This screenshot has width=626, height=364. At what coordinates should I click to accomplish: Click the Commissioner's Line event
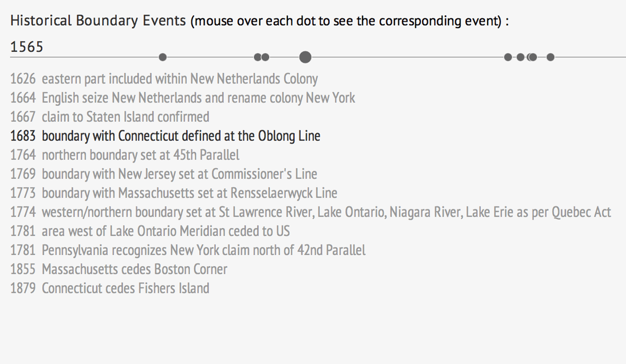click(164, 174)
